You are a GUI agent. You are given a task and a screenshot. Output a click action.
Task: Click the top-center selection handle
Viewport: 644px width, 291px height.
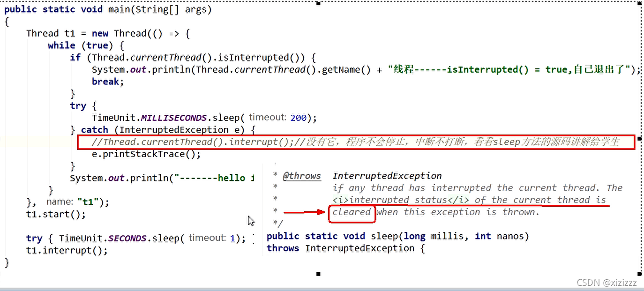[x=319, y=3]
